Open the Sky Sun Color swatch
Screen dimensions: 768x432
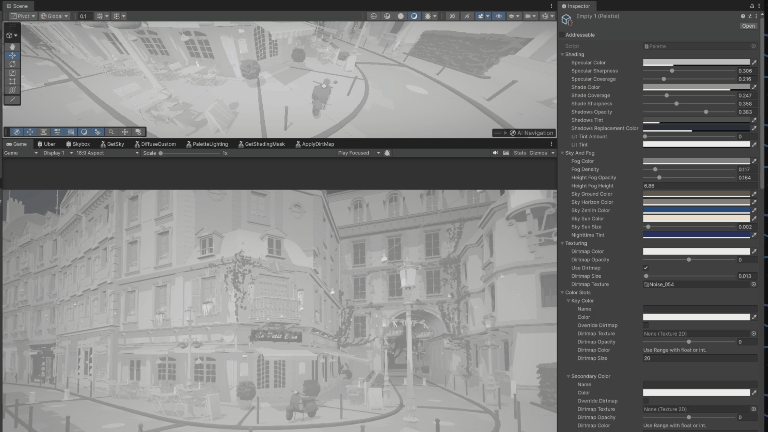[696, 218]
